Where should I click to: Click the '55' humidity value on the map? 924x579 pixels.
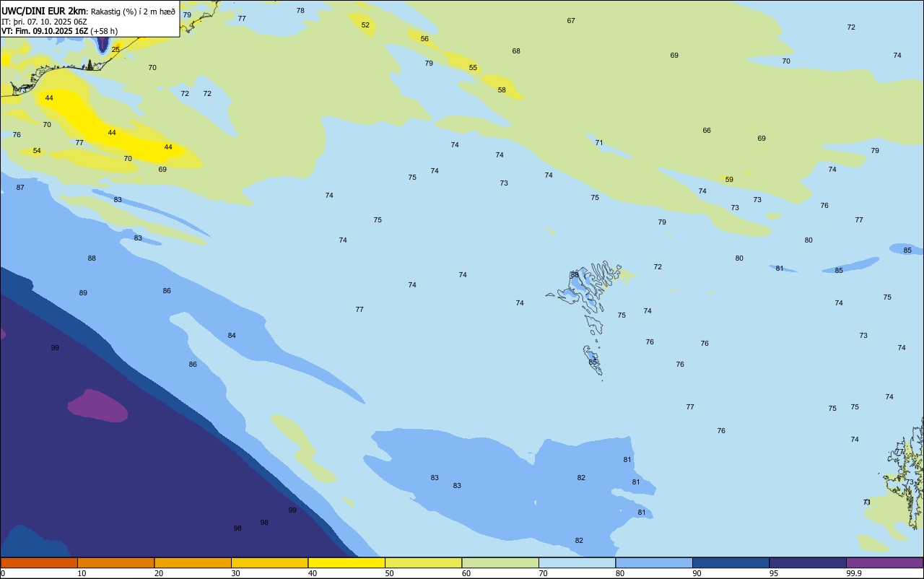473,68
